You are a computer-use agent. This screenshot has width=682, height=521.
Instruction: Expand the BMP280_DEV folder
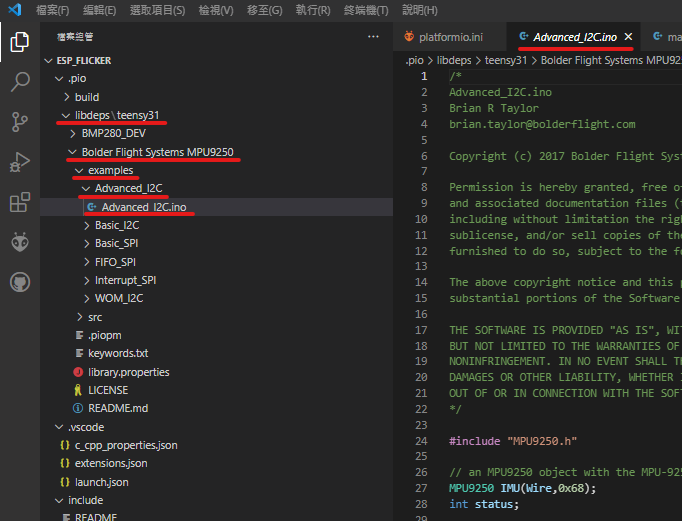pyautogui.click(x=73, y=134)
